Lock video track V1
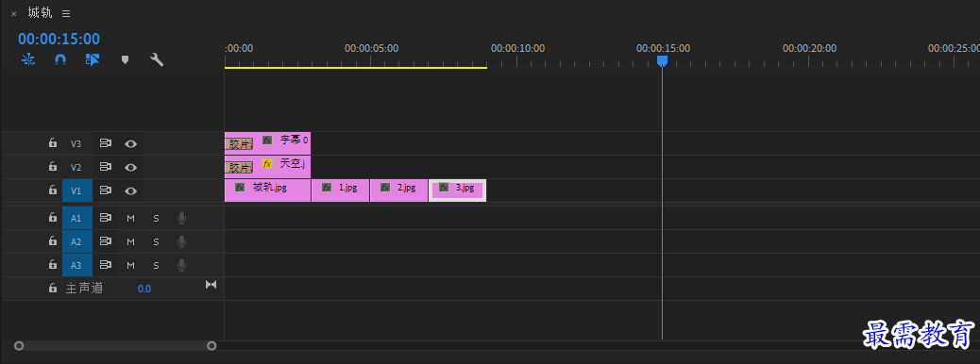Viewport: 980px width, 364px height. pos(53,190)
